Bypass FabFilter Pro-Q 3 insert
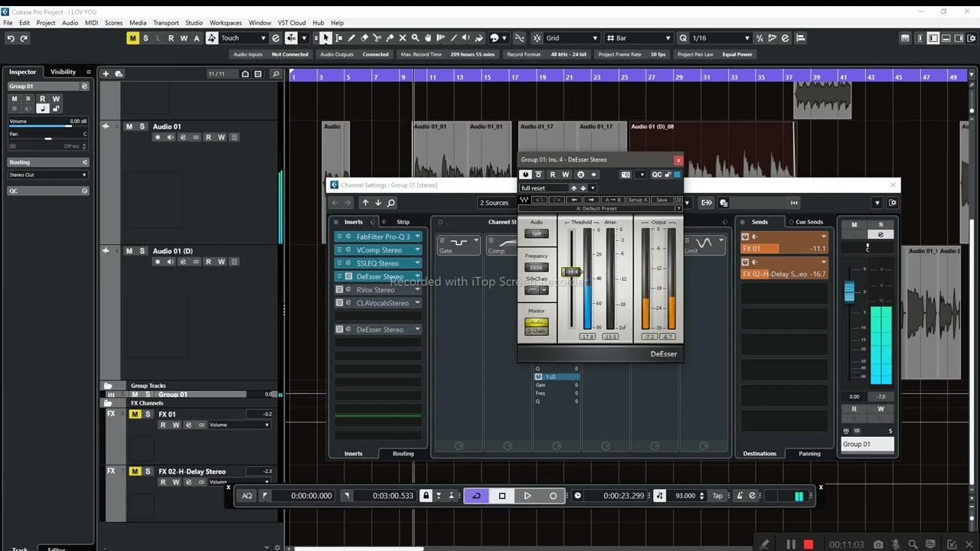 click(x=339, y=236)
